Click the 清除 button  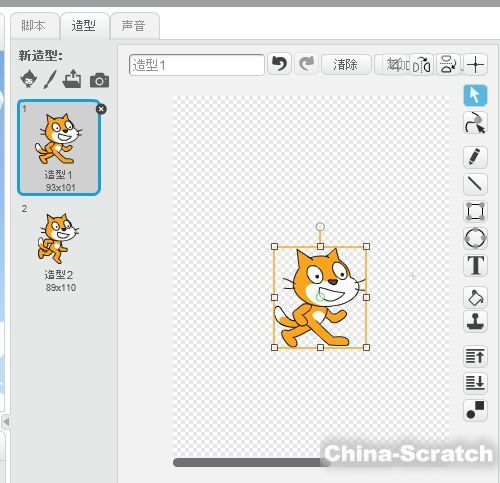[346, 64]
